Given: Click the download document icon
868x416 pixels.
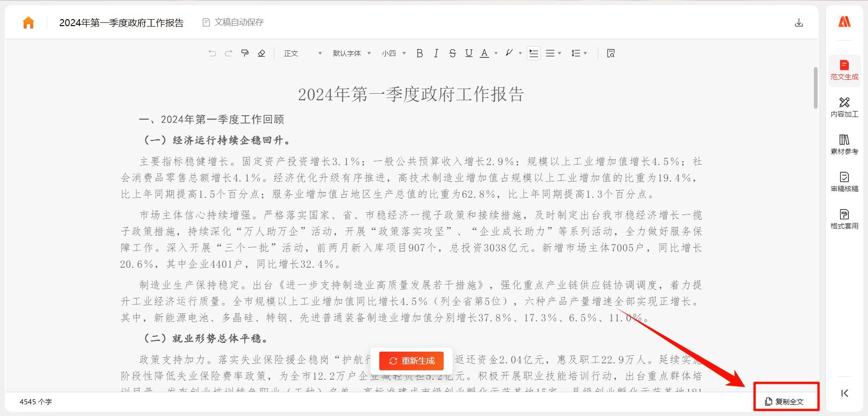Looking at the screenshot, I should [x=798, y=22].
